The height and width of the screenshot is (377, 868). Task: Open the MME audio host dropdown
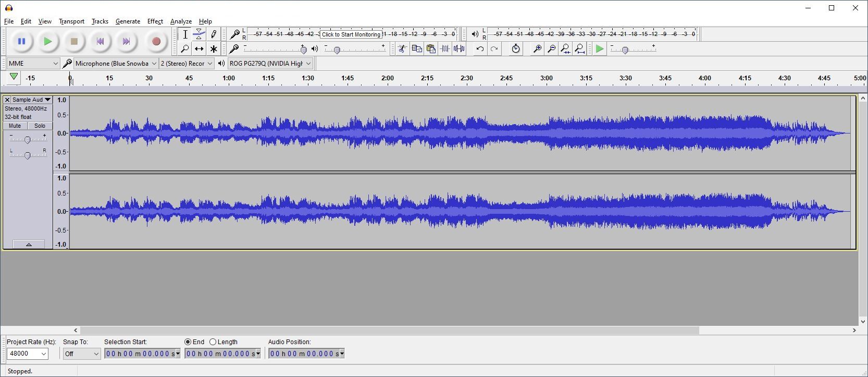[x=33, y=63]
